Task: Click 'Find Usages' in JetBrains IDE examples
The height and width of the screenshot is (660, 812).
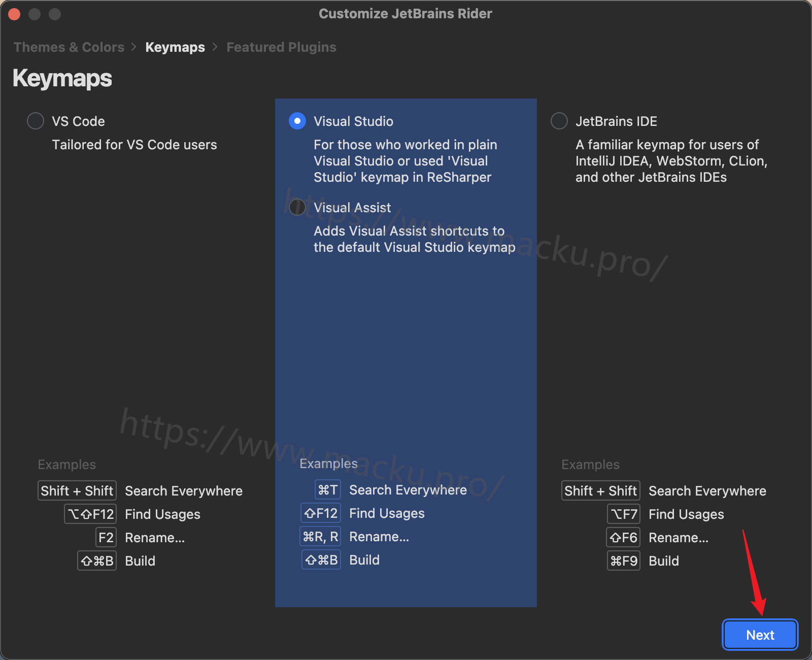Action: pyautogui.click(x=686, y=514)
